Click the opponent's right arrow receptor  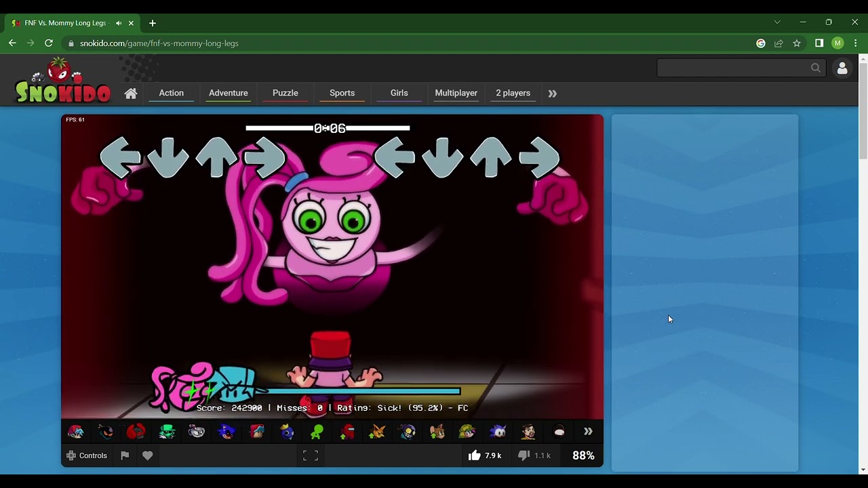(264, 157)
